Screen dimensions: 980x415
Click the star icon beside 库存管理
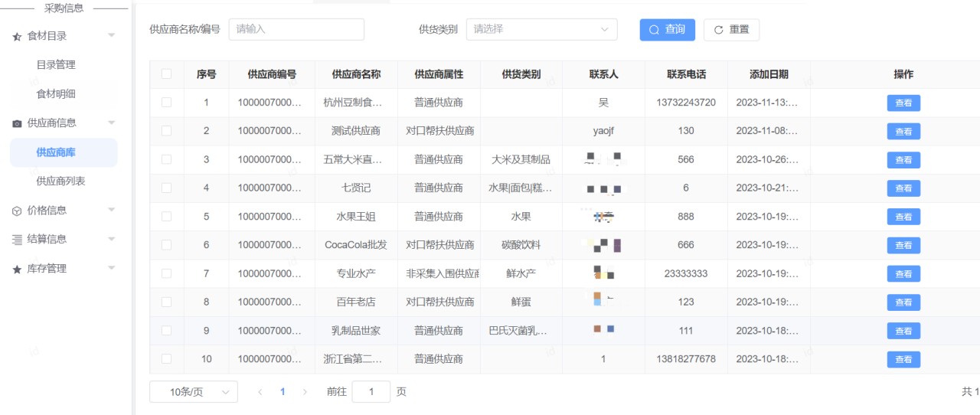(x=17, y=269)
